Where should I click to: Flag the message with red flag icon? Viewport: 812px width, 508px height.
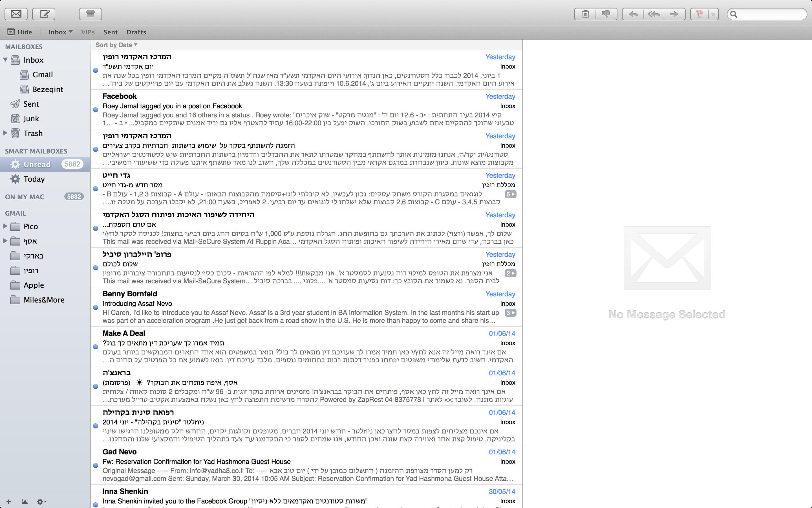(700, 14)
